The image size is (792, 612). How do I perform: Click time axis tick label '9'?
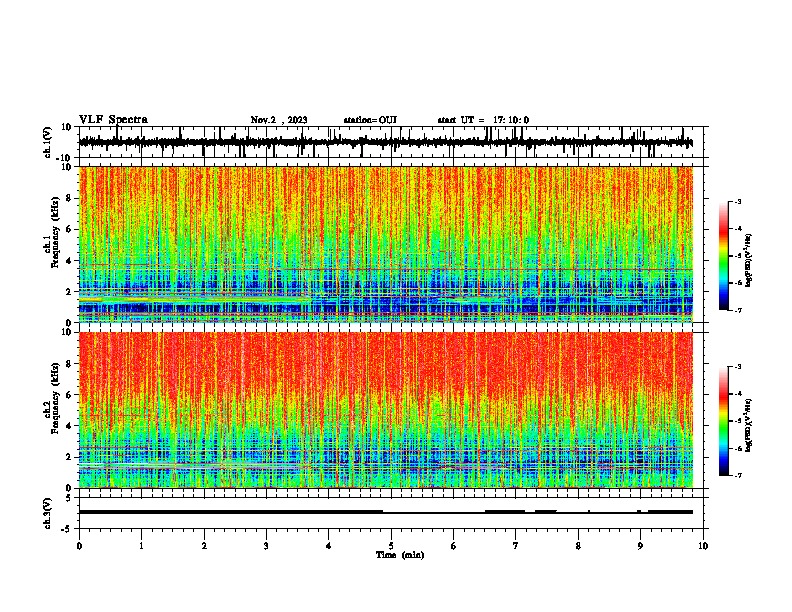(x=640, y=546)
